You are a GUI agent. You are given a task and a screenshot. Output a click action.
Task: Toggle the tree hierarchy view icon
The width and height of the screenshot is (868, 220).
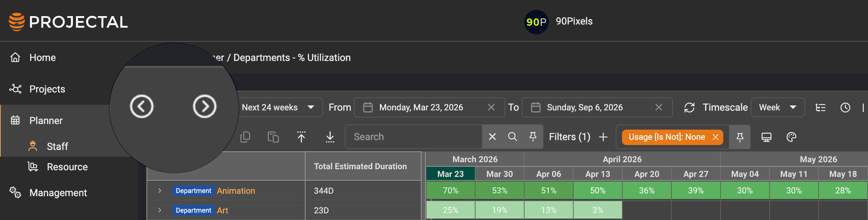[x=820, y=108]
